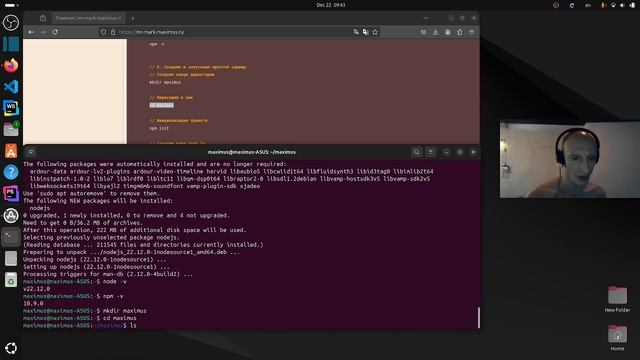Open Show Applications Ubuntu logo button

click(11, 348)
